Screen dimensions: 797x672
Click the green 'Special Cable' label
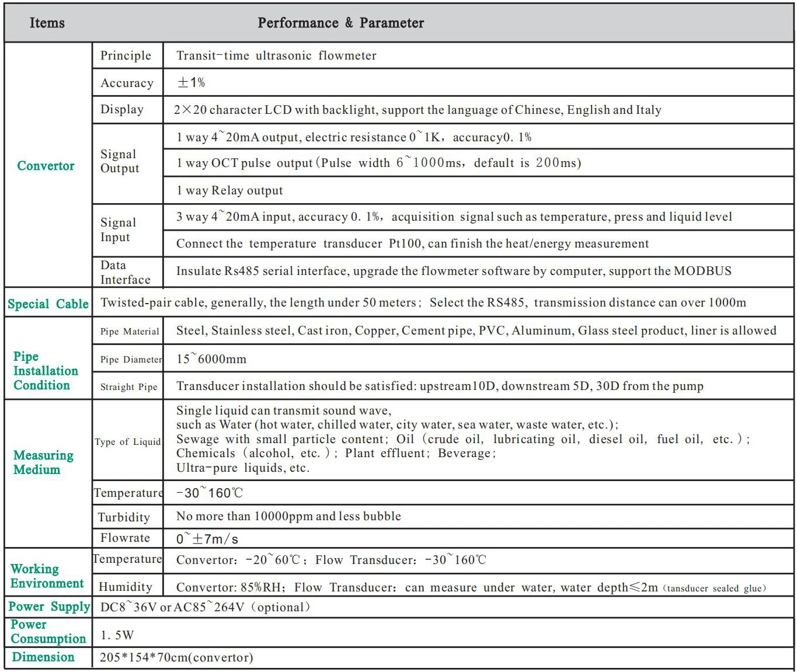click(48, 304)
